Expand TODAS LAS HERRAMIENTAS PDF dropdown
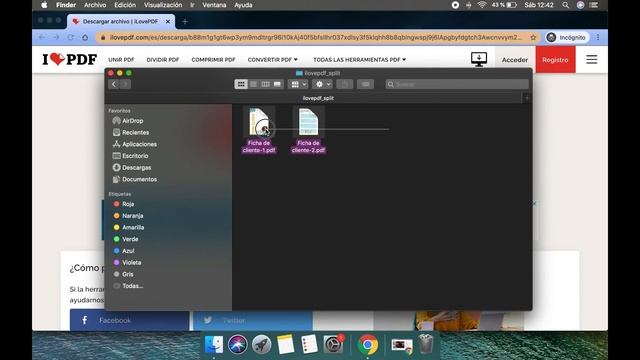 click(360, 60)
